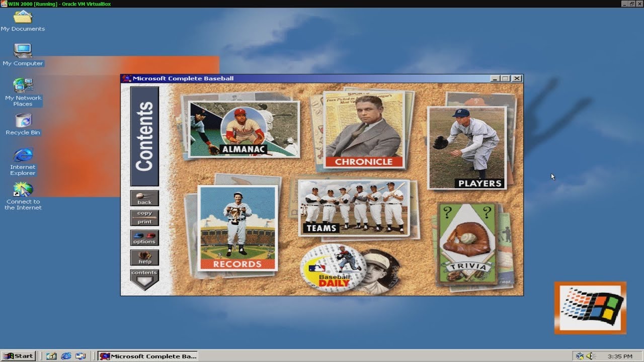Click the Baseball Daily player portrait badge

click(381, 271)
